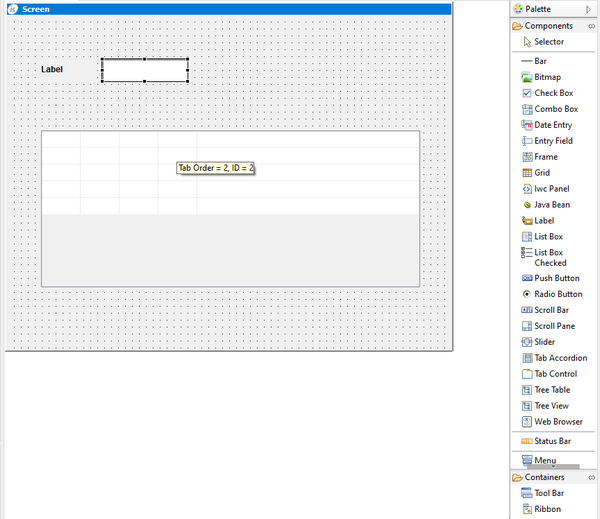600x519 pixels.
Task: Choose the Combo Box component
Action: [549, 109]
